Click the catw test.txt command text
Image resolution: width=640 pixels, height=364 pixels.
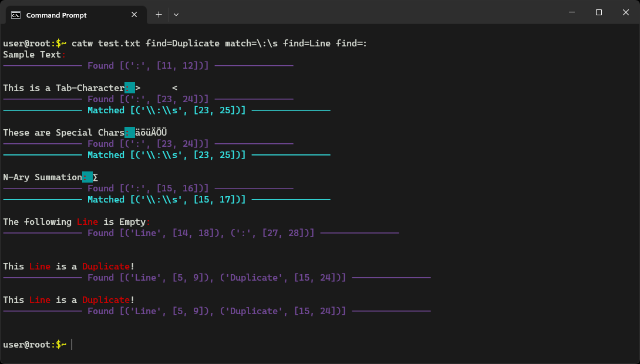[106, 43]
